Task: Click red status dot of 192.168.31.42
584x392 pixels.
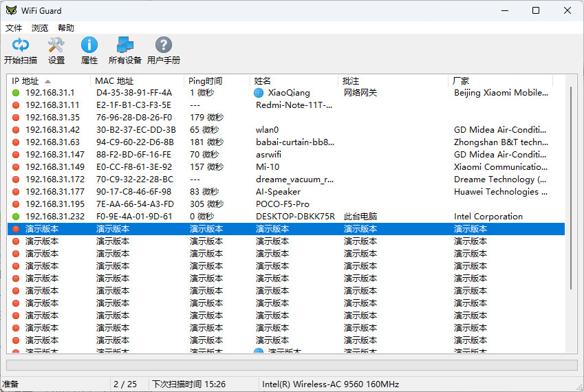Action: point(16,130)
